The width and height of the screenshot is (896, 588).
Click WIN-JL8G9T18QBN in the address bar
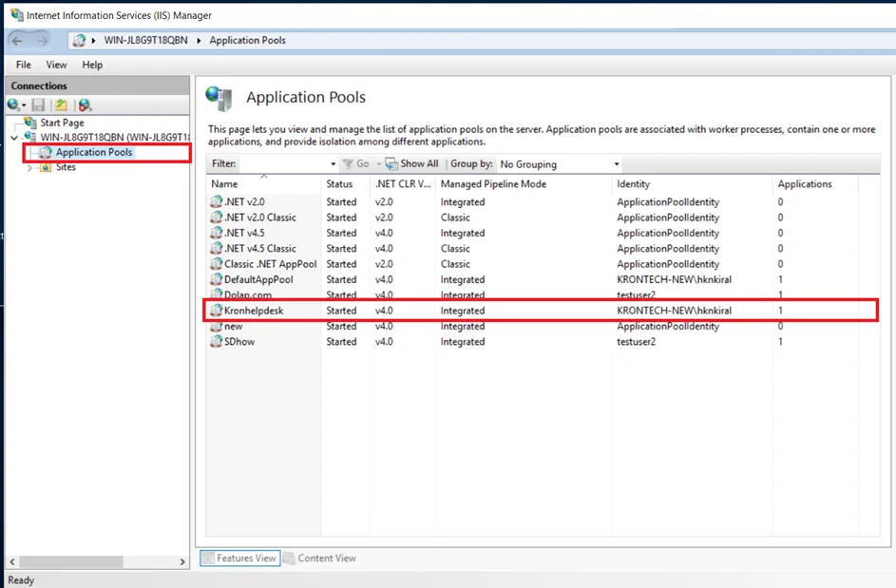pos(145,41)
